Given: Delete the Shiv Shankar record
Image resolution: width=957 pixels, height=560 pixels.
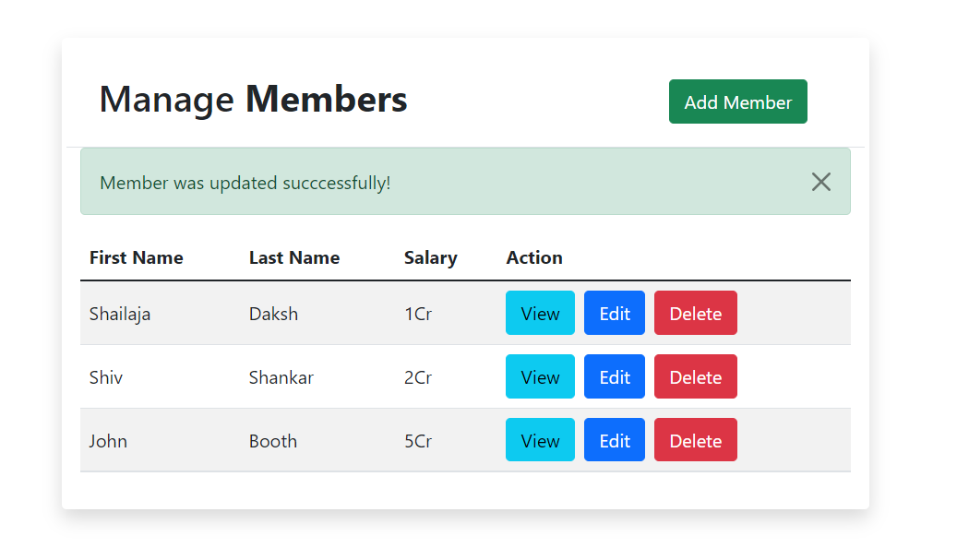Looking at the screenshot, I should (695, 376).
